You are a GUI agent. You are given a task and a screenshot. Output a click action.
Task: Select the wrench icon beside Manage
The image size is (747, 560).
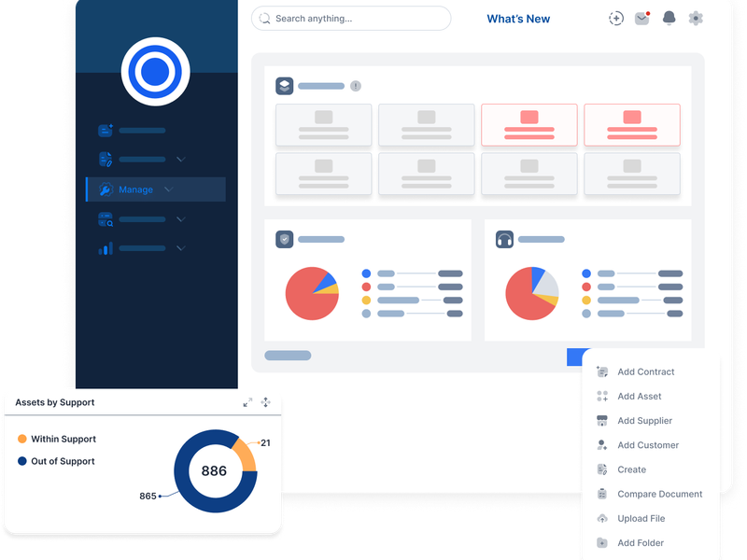(106, 189)
